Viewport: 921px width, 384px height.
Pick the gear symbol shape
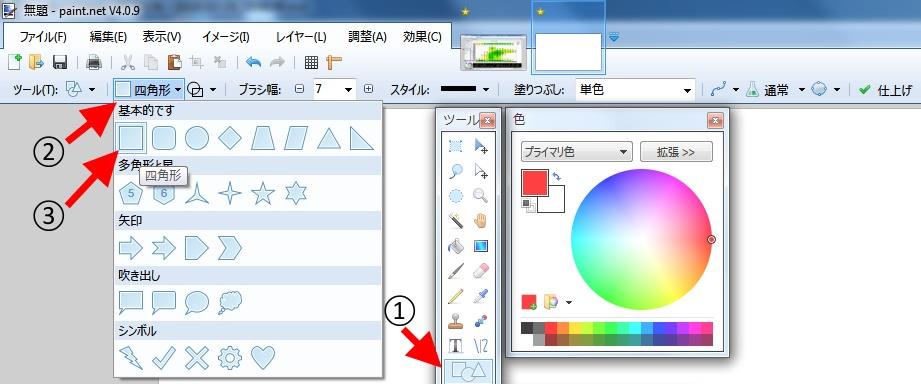[x=230, y=358]
